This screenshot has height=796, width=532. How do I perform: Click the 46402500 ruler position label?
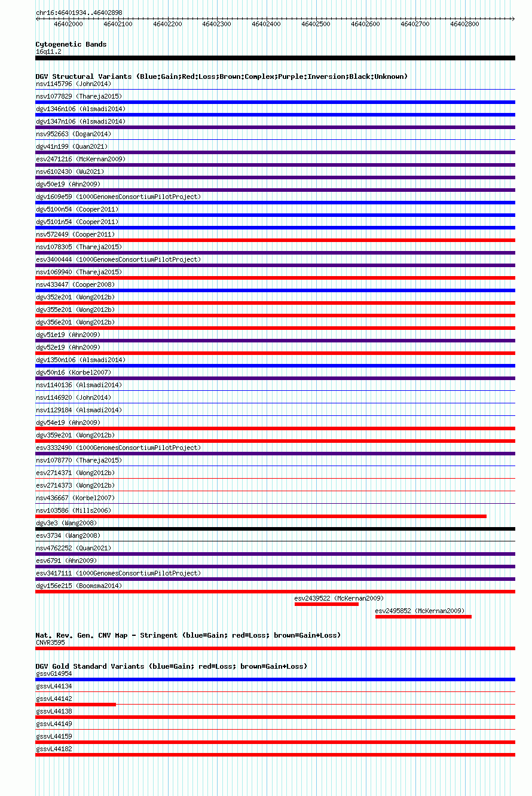[x=316, y=24]
